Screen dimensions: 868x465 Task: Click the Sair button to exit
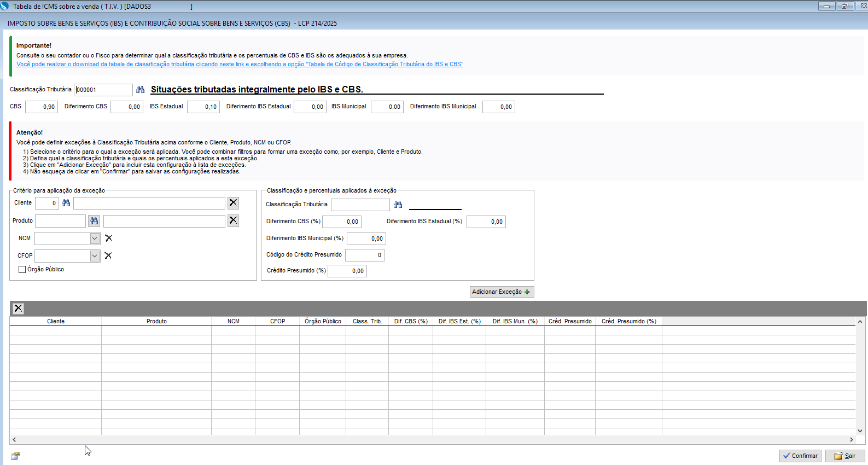tap(845, 456)
